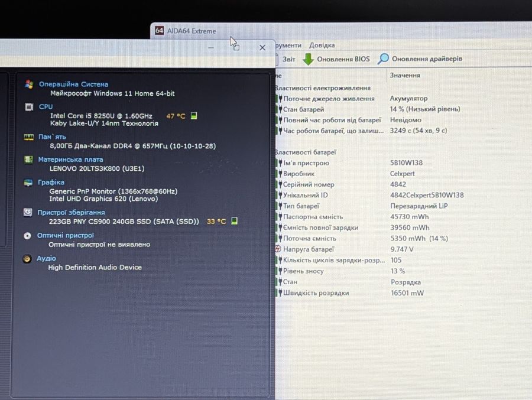Image resolution: width=532 pixels, height=400 pixels.
Task: Click the value 14 % (Низький рівень)
Action: coord(425,109)
